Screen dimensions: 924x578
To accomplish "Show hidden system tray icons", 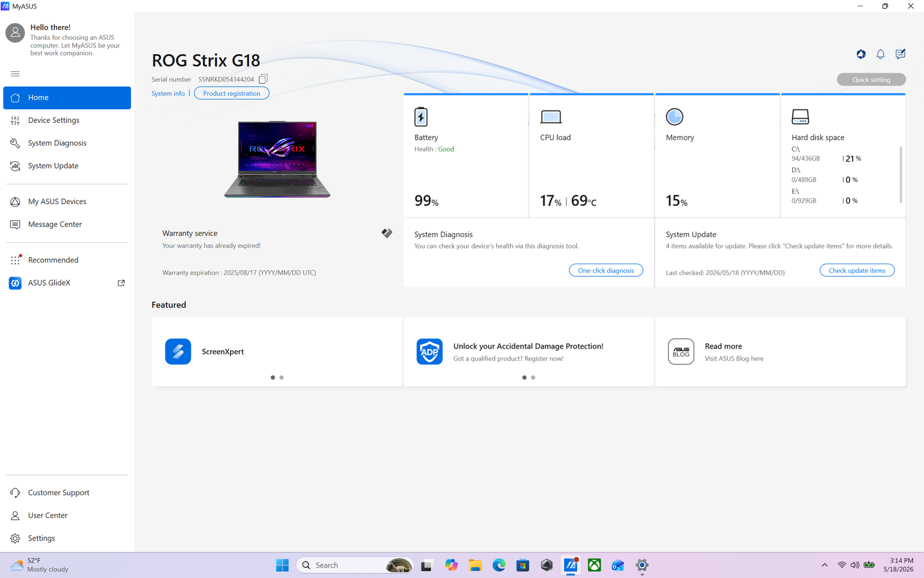I will coord(825,565).
